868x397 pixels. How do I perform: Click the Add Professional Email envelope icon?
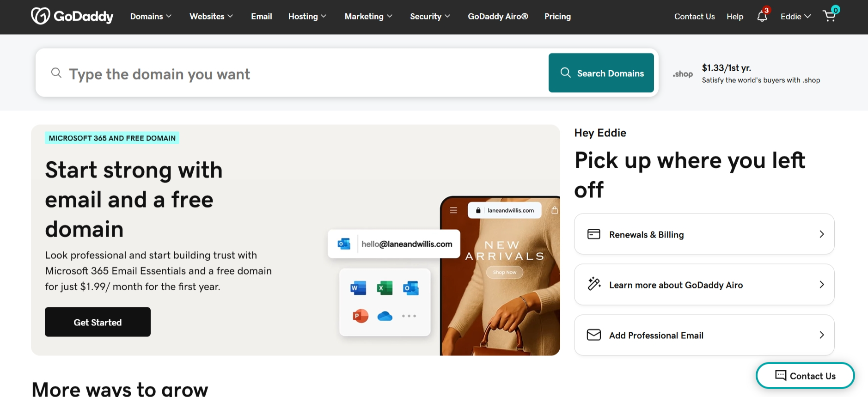point(594,335)
